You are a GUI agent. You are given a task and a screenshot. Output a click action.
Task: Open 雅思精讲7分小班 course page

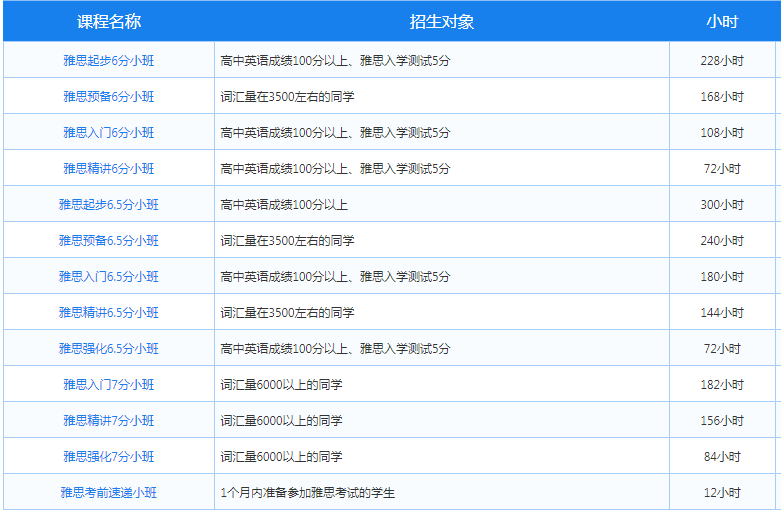[108, 421]
